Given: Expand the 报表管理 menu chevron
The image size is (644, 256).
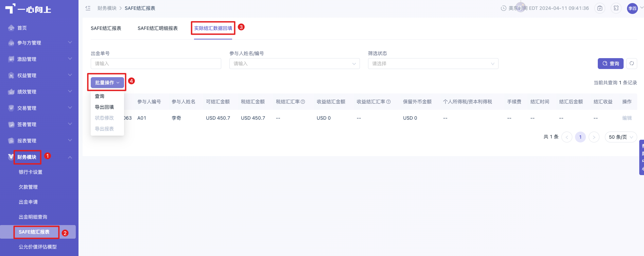Looking at the screenshot, I should coord(70,140).
